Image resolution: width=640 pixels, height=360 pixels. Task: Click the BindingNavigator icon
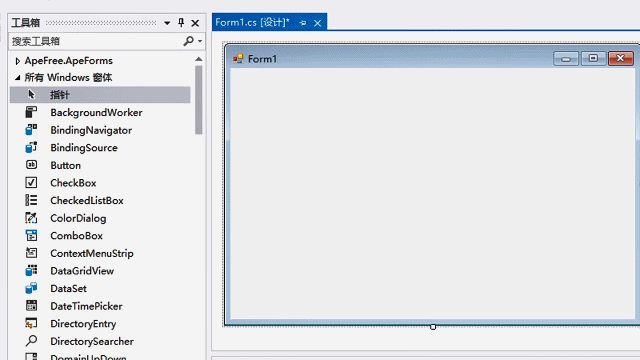tap(31, 130)
